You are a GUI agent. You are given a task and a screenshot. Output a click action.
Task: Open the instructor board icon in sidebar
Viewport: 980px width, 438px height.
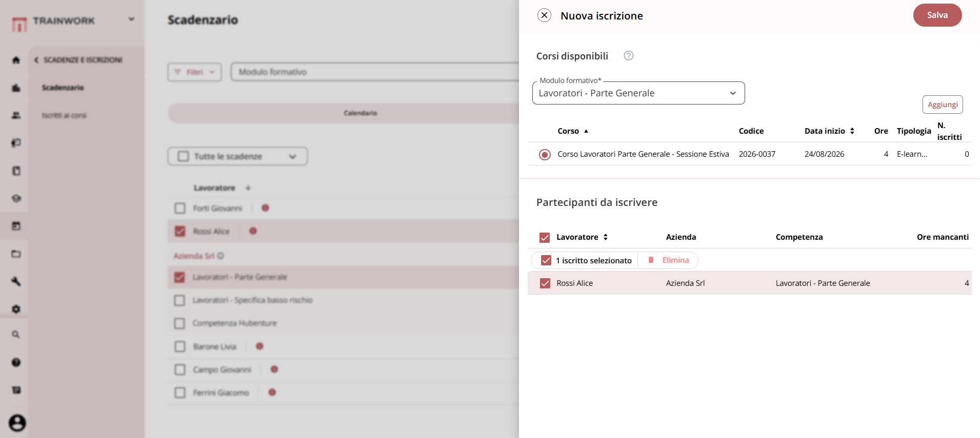pyautogui.click(x=16, y=143)
